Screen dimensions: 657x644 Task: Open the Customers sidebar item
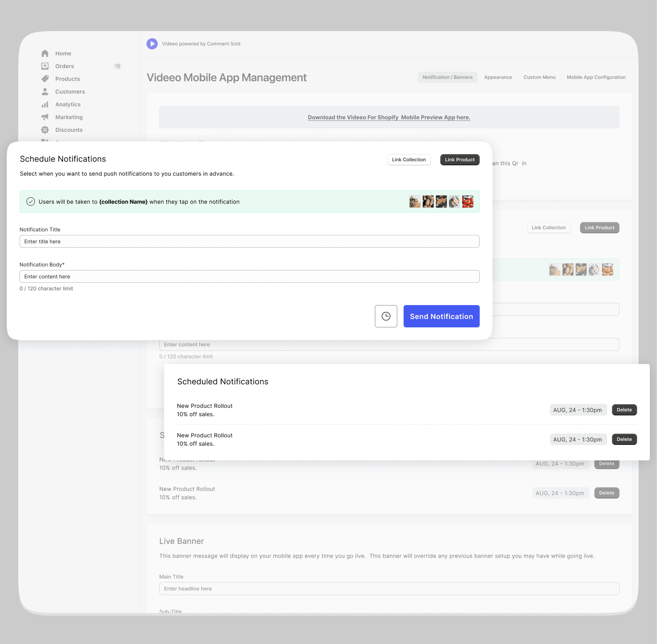pyautogui.click(x=70, y=92)
